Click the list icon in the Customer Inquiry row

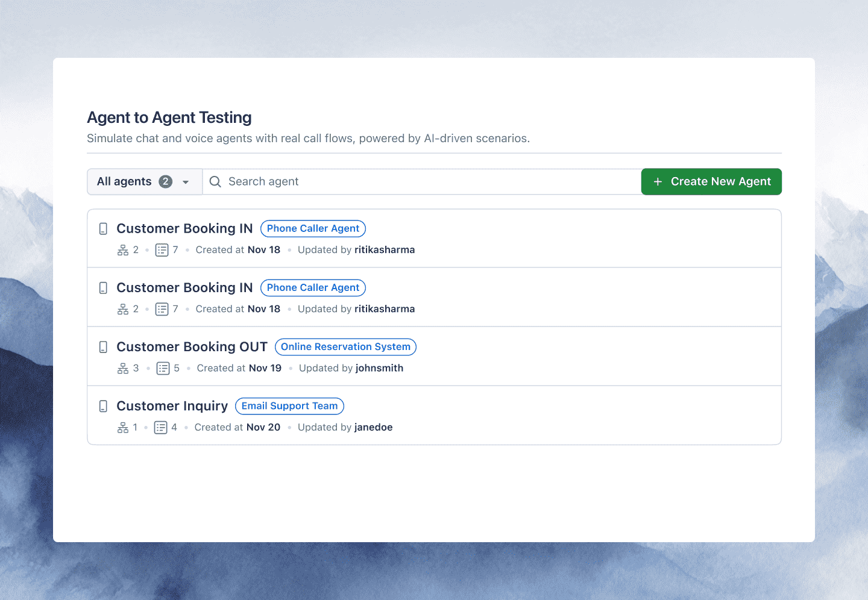tap(160, 427)
